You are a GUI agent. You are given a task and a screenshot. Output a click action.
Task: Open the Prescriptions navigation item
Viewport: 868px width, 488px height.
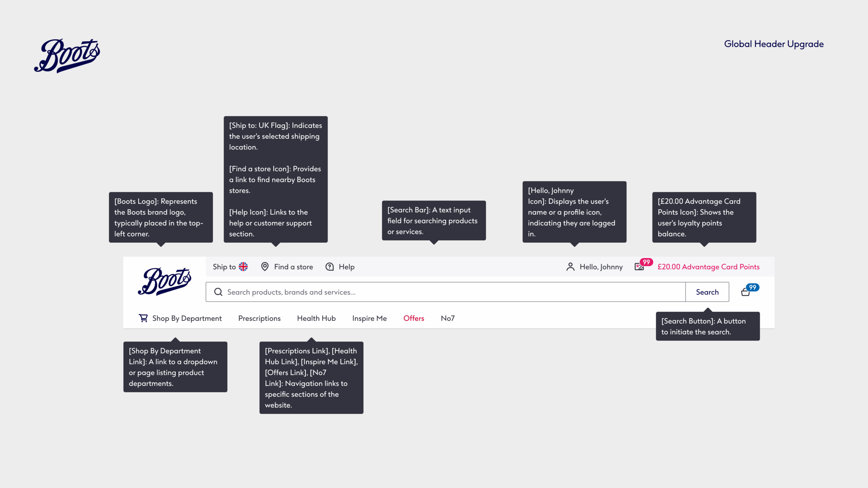(259, 319)
